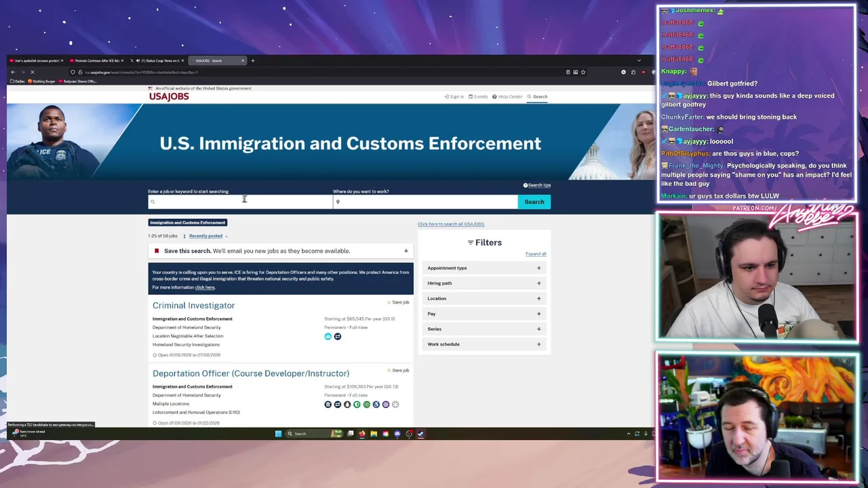Viewport: 868px width, 488px height.
Task: Open the Bodycam Shows Offic... bookmark
Action: tap(78, 81)
